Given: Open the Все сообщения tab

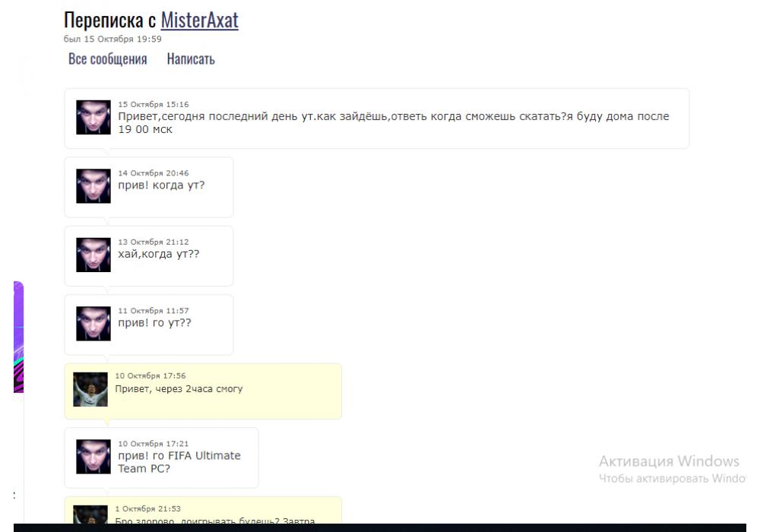Looking at the screenshot, I should click(108, 59).
